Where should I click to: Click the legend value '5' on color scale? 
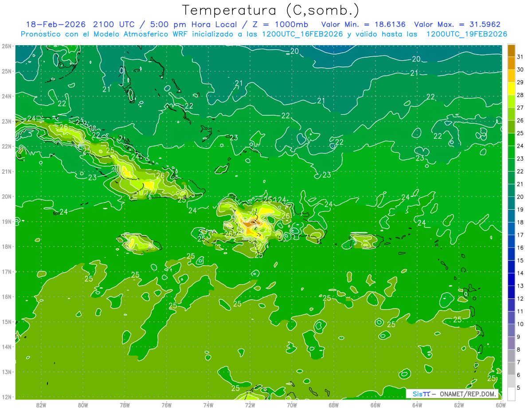519,388
